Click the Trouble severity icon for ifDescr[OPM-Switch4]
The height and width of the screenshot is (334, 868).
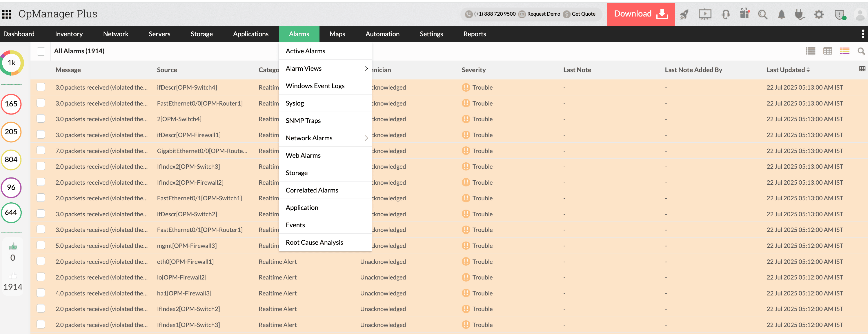click(466, 87)
